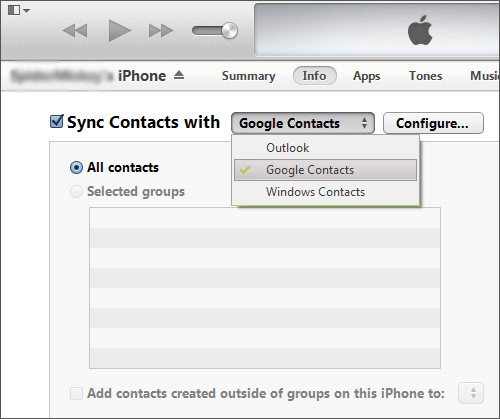Click inside the groups list box
Viewport: 500px width, 419px height.
pos(265,288)
